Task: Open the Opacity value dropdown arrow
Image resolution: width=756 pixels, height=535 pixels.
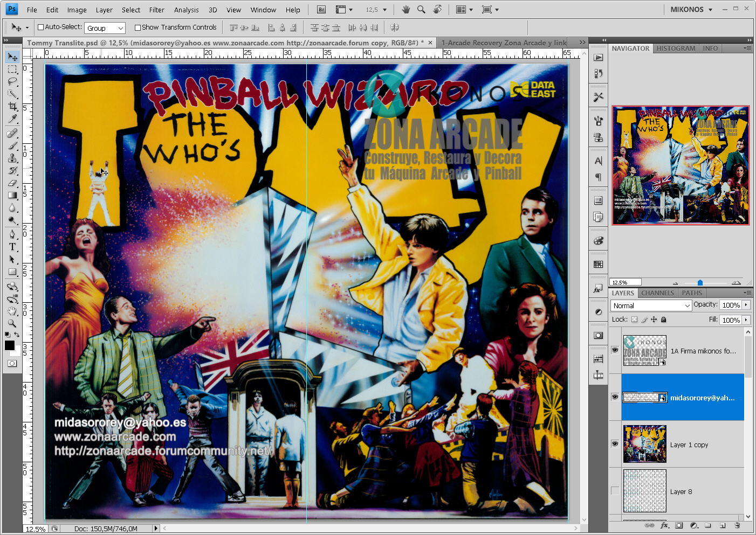Action: 746,304
